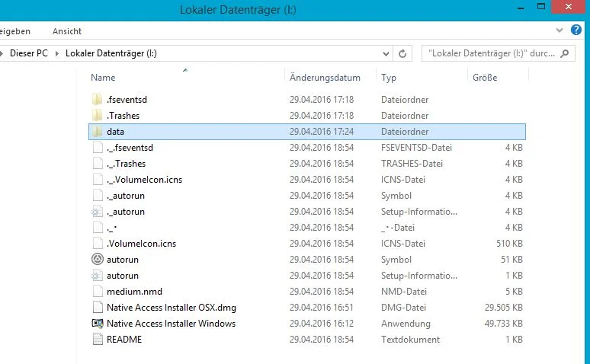Click icon of 1 KB autorun Setup-Information file
590x364 pixels.
[97, 275]
